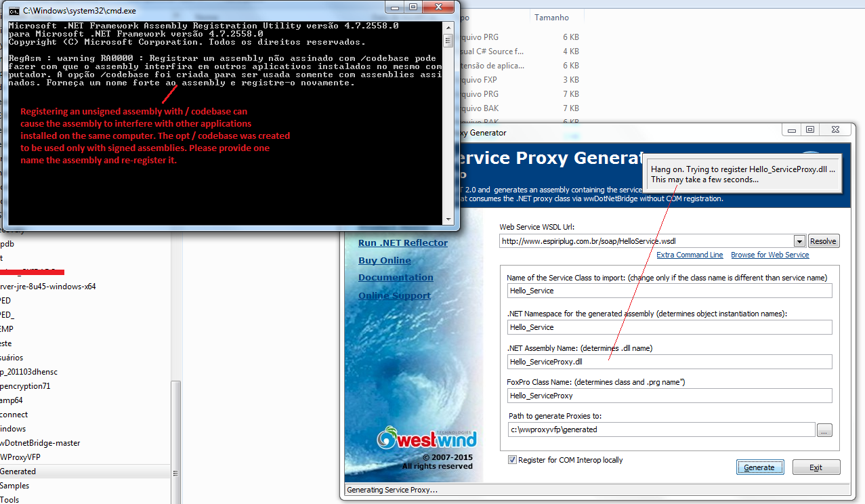Click the Generate button
The width and height of the screenshot is (865, 504).
(759, 467)
